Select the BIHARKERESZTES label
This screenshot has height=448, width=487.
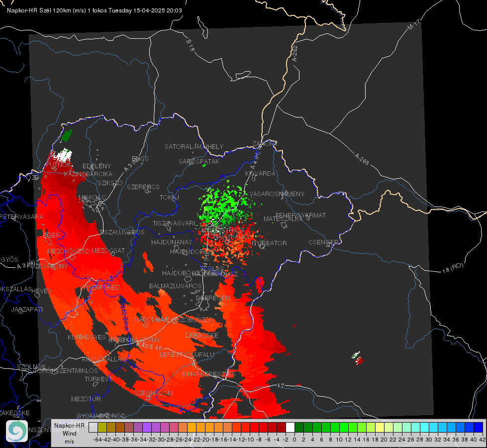pyautogui.click(x=209, y=374)
